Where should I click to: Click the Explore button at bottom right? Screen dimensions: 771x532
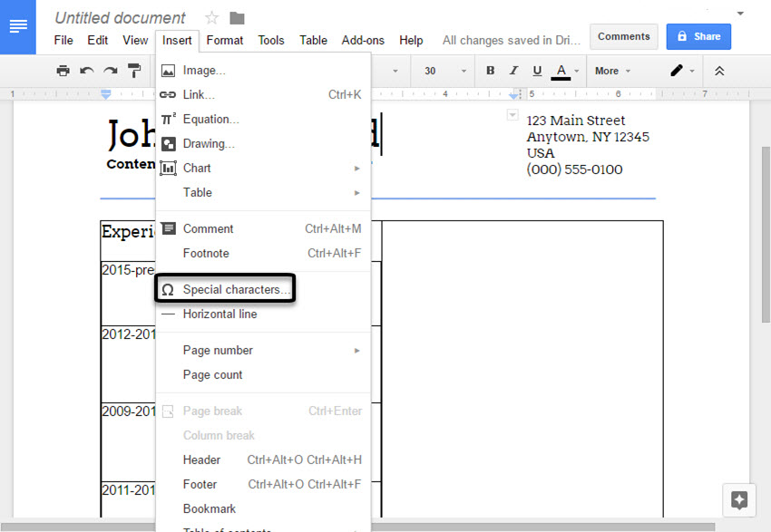point(739,500)
